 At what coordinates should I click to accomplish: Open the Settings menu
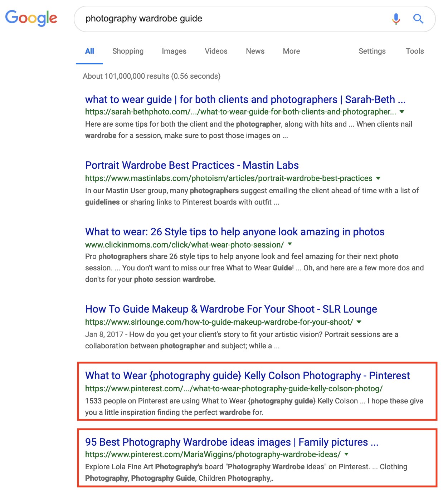[x=372, y=51]
